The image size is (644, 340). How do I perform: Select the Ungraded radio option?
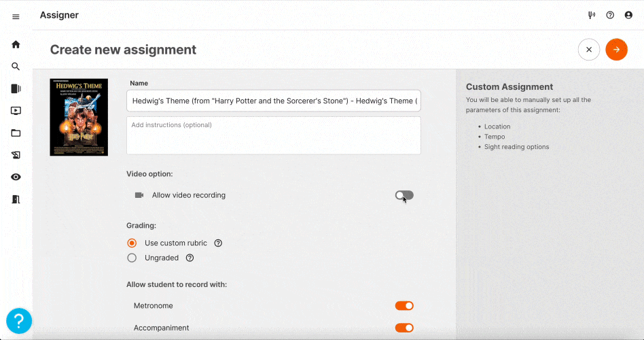click(132, 258)
